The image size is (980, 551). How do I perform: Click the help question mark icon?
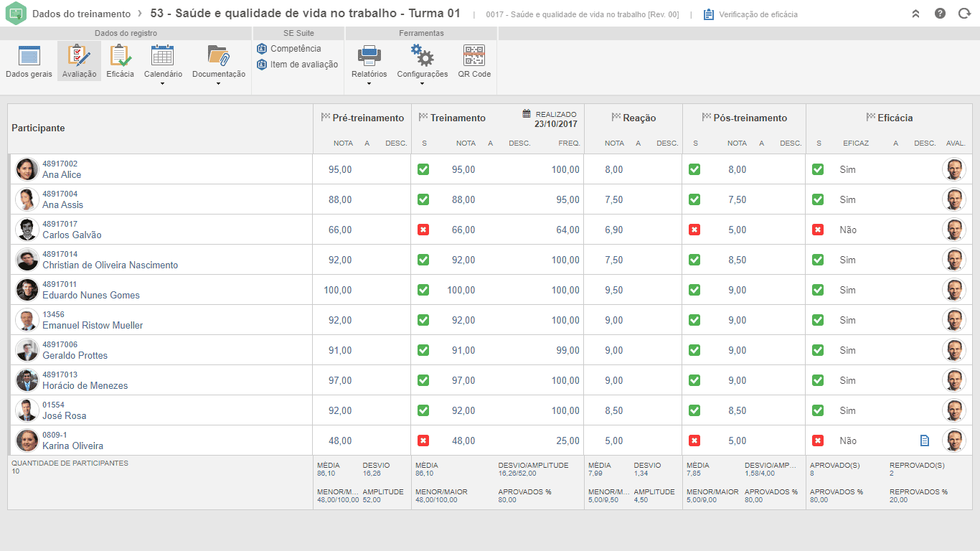pos(940,14)
